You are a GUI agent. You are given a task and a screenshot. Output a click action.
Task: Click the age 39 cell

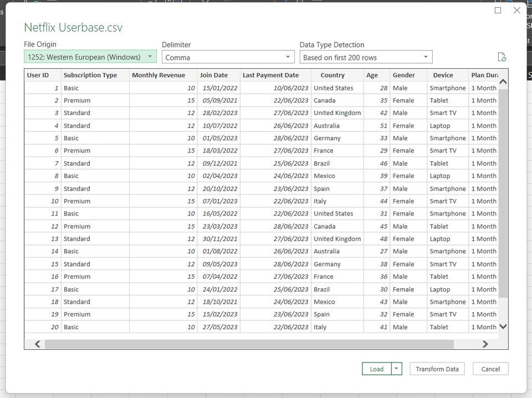377,176
